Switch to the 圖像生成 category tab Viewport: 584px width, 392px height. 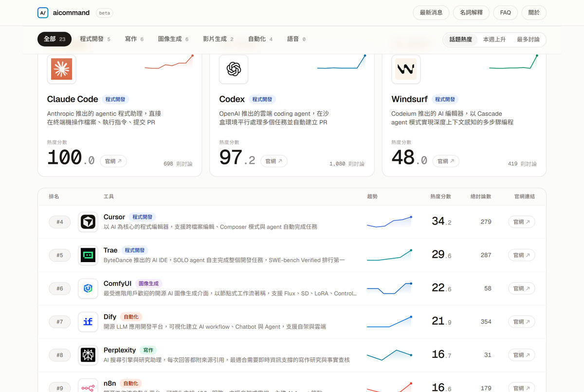click(x=173, y=39)
